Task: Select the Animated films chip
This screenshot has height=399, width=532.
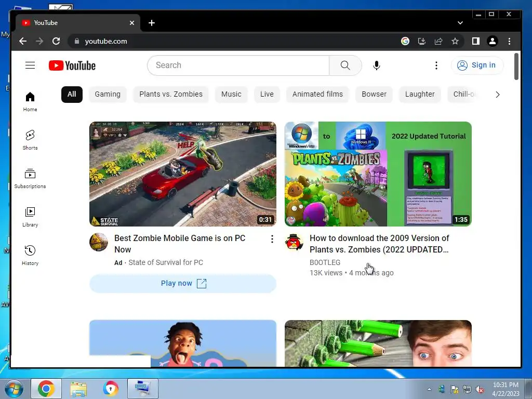Action: tap(317, 95)
